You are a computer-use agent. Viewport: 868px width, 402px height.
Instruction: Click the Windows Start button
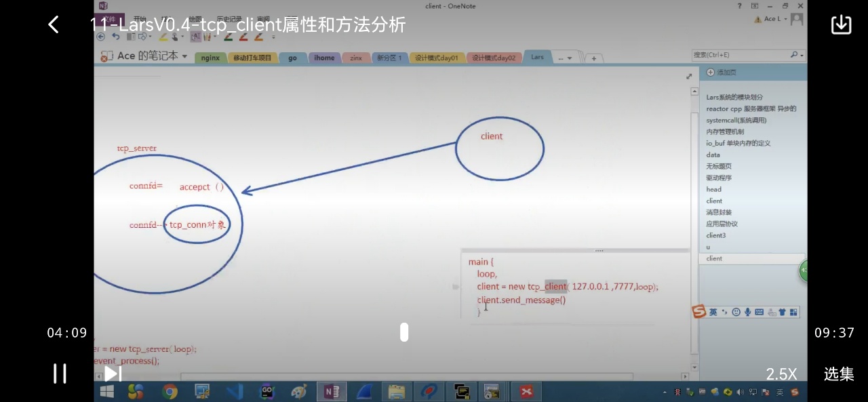[x=107, y=391]
